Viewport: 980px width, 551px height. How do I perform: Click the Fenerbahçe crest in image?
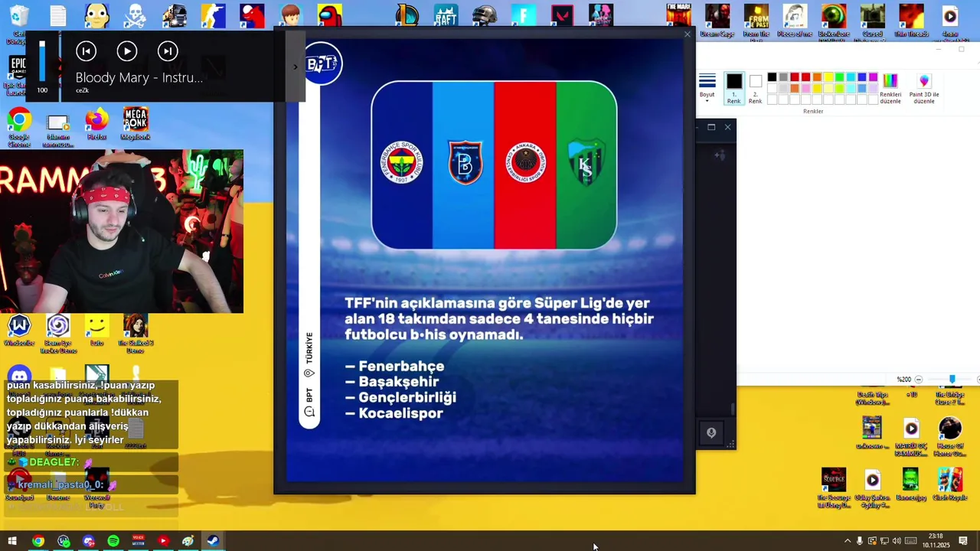pos(401,161)
